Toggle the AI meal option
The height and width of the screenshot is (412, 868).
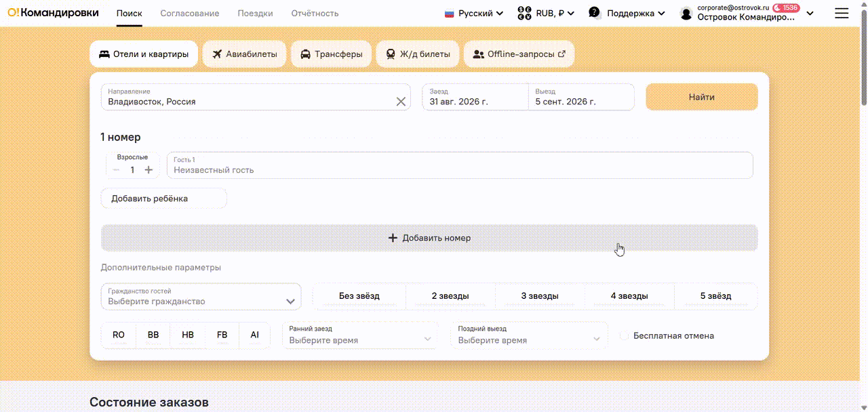point(254,335)
